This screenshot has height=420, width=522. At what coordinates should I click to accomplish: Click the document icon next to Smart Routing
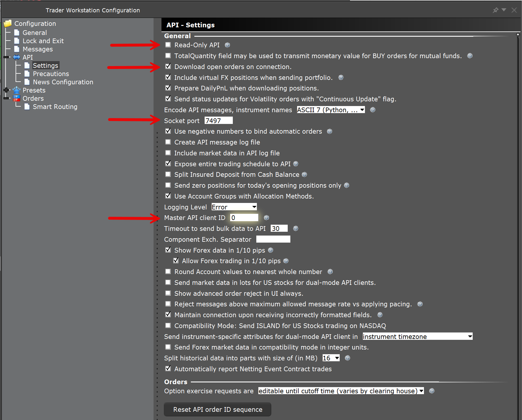[27, 107]
